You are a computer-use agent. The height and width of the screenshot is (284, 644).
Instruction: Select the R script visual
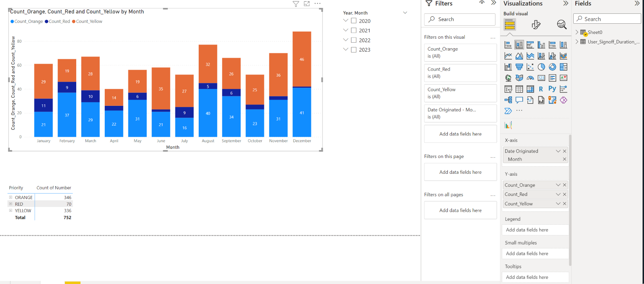coord(541,89)
